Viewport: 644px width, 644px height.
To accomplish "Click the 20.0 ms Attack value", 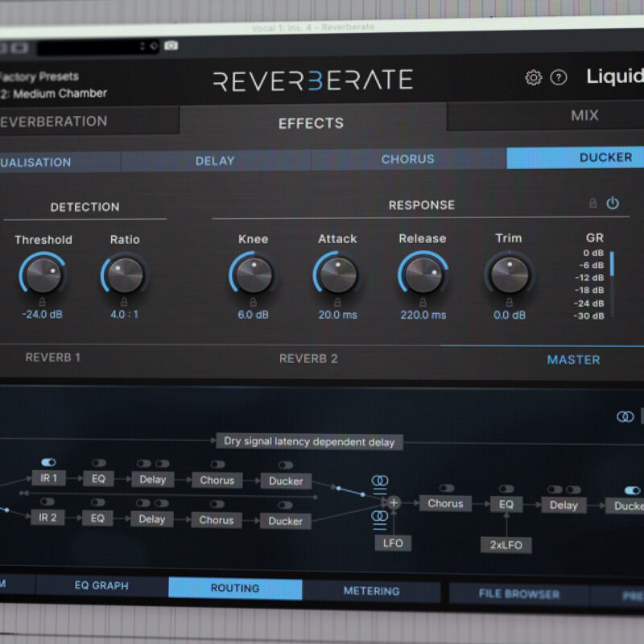I will pyautogui.click(x=337, y=315).
